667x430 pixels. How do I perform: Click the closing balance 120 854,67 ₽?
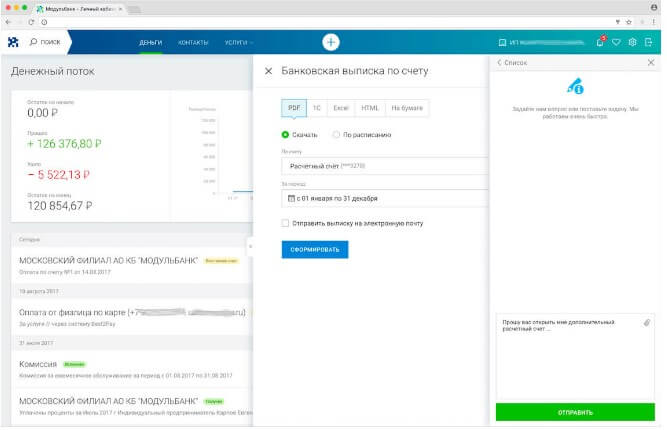60,206
